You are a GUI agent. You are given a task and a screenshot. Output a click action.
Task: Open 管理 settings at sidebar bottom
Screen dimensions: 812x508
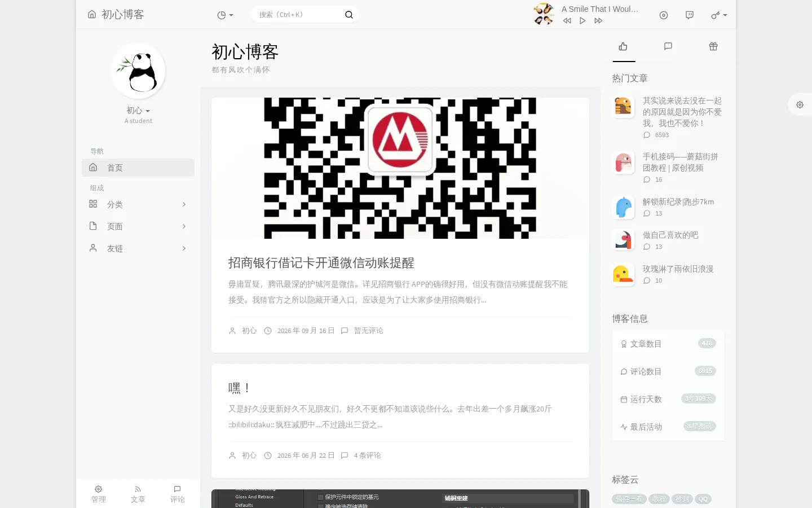pos(99,494)
